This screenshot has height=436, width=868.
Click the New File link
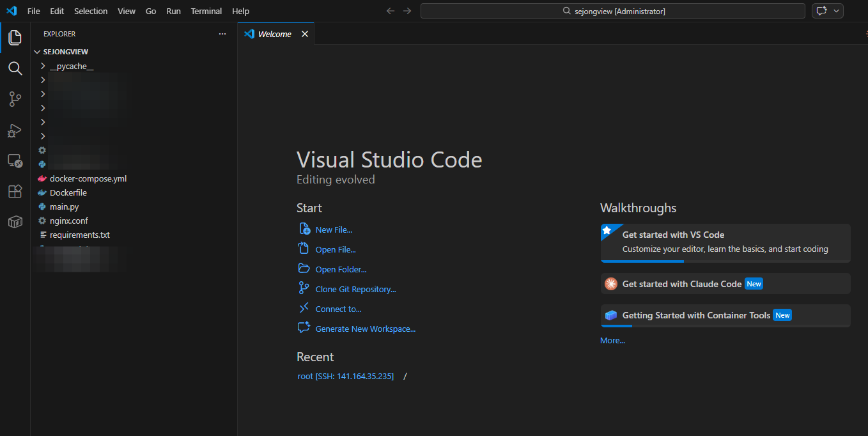pos(334,230)
